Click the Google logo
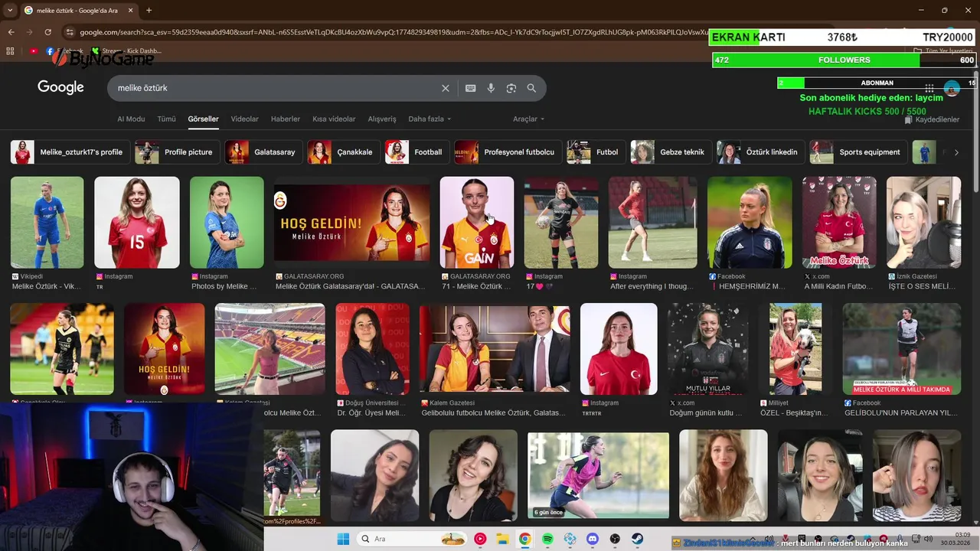 [x=60, y=87]
